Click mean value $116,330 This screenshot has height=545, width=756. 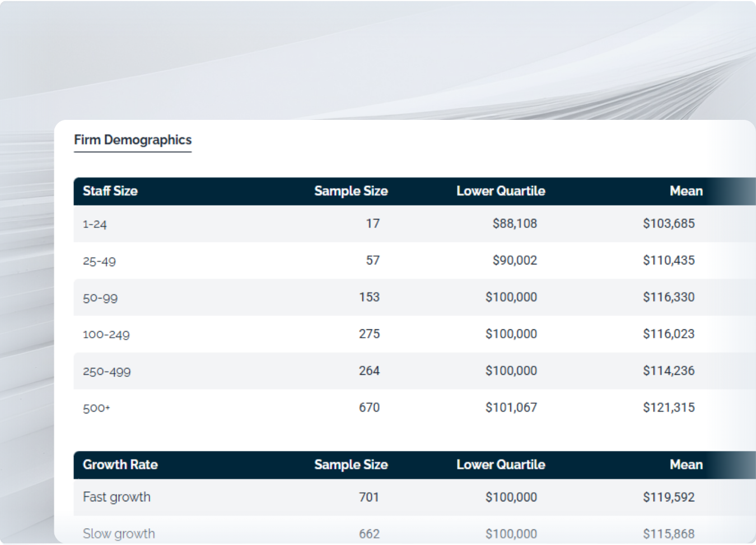pyautogui.click(x=669, y=297)
